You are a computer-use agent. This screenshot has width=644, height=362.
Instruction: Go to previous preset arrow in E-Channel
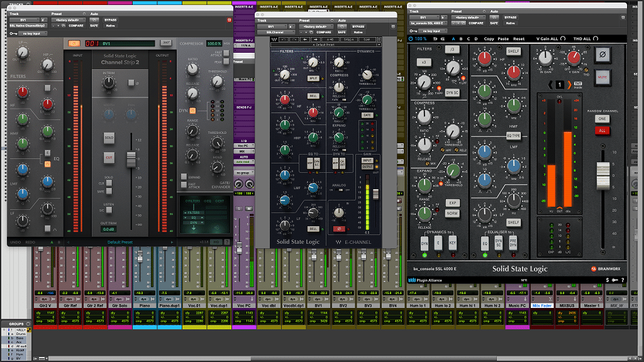(x=305, y=40)
